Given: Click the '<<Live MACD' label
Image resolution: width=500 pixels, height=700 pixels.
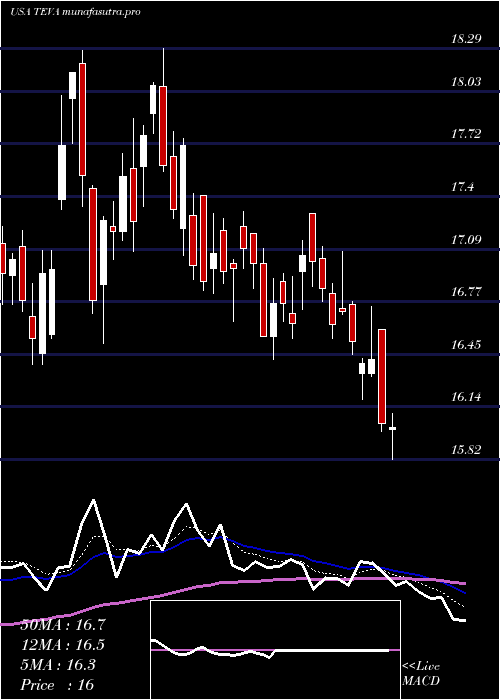Looking at the screenshot, I should [421, 674].
